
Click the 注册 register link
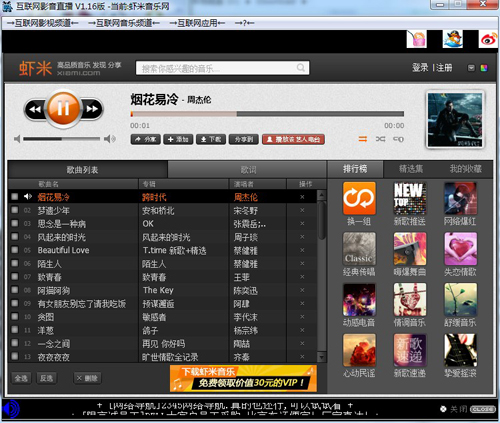[x=444, y=68]
